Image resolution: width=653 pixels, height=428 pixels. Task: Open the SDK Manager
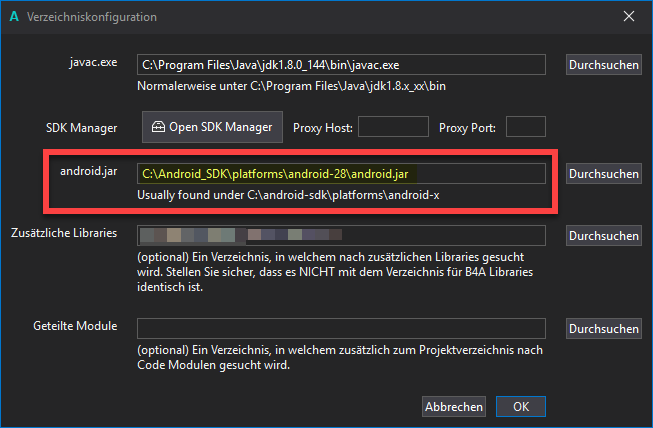coord(211,127)
